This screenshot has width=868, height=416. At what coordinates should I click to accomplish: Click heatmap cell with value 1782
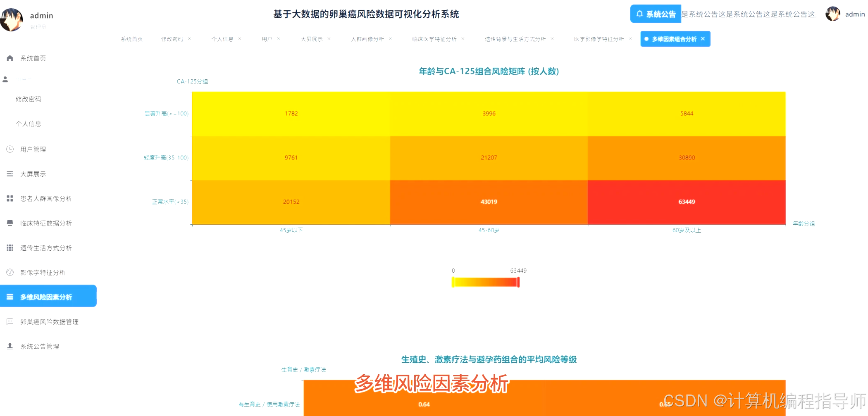pyautogui.click(x=291, y=114)
